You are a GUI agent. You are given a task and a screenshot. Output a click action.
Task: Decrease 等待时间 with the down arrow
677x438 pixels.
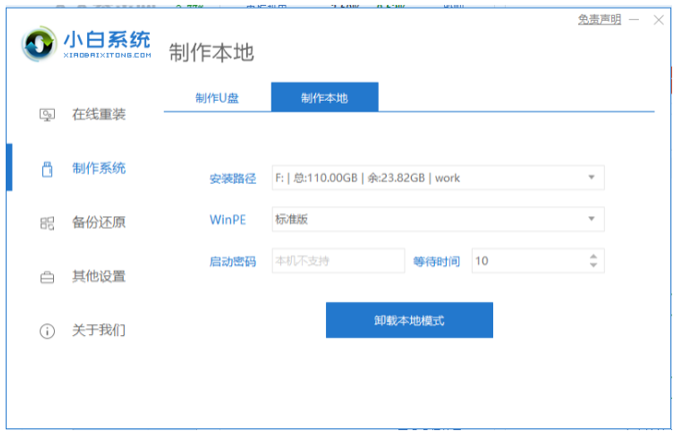(x=594, y=266)
